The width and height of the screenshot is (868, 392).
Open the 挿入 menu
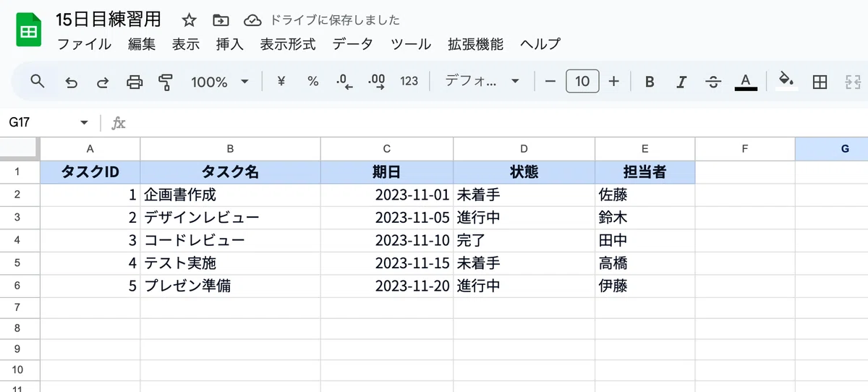click(x=230, y=44)
